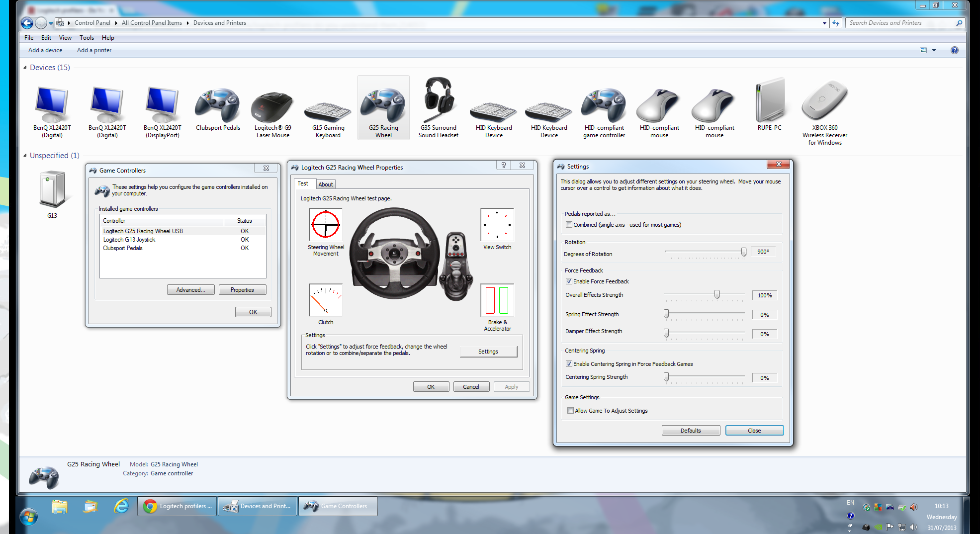Image resolution: width=980 pixels, height=534 pixels.
Task: Click the Clutch gauge indicator
Action: 326,300
